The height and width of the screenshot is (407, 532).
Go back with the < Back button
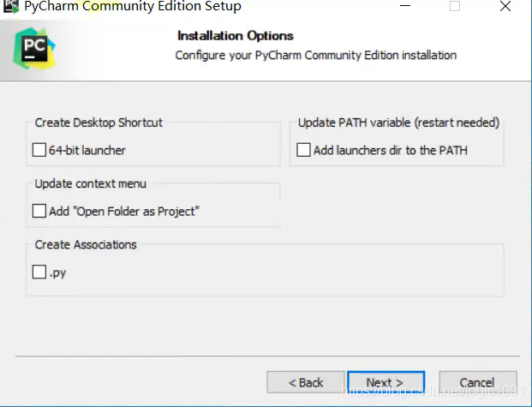306,382
